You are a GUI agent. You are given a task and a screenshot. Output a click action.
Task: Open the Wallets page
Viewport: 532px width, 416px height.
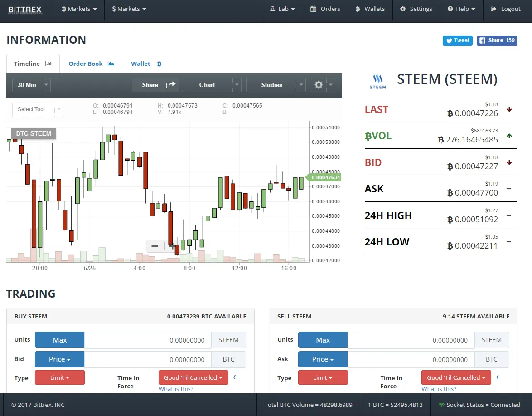tap(370, 9)
